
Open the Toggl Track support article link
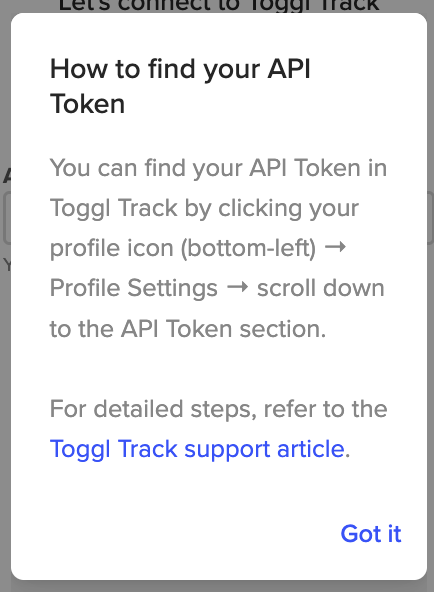point(197,449)
